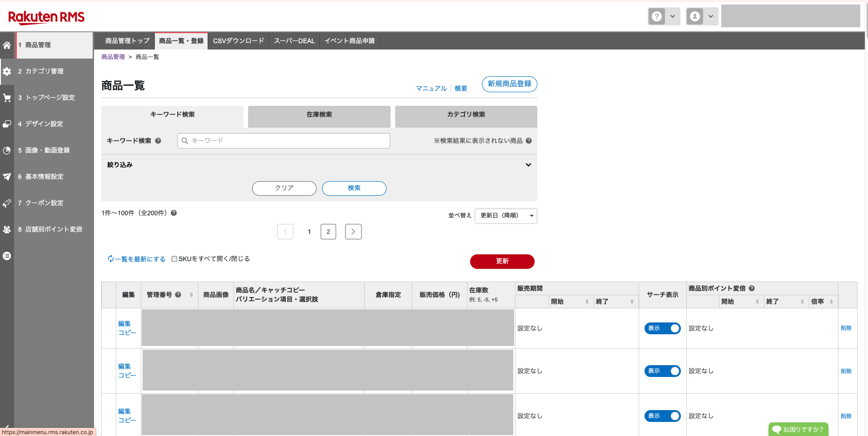
Task: Click the デザイン設定 speech bubble icon
Action: click(x=7, y=124)
